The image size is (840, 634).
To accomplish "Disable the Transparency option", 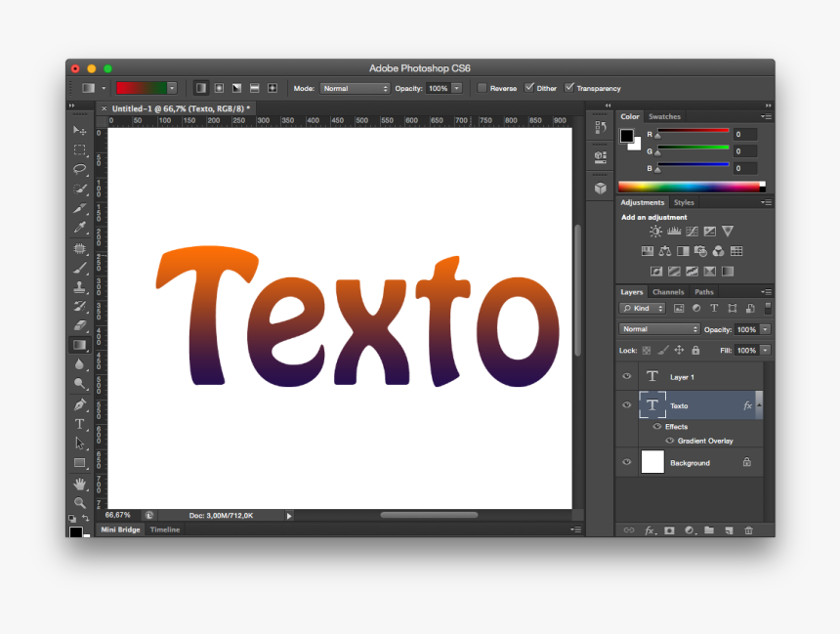I will point(569,87).
